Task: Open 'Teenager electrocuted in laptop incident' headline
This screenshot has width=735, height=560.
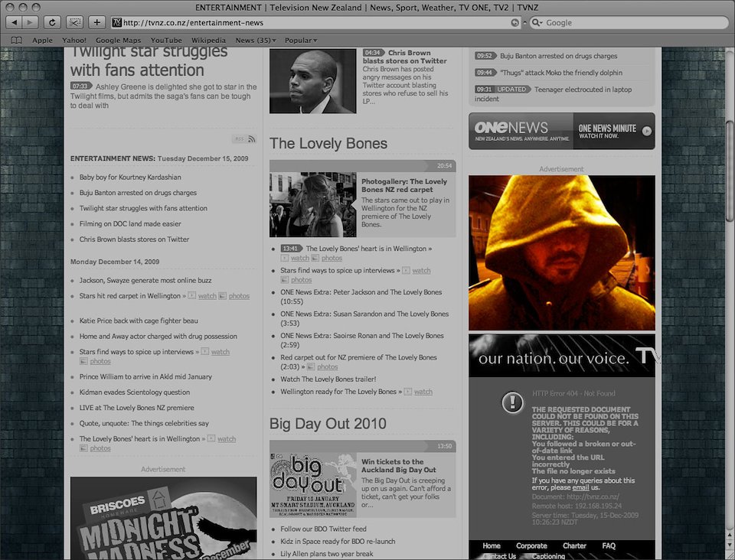Action: (x=553, y=94)
